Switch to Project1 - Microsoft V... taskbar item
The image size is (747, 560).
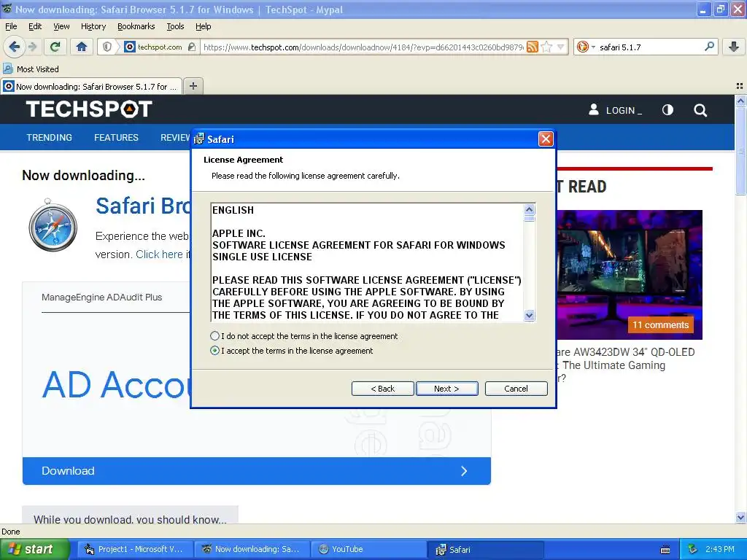tap(134, 549)
